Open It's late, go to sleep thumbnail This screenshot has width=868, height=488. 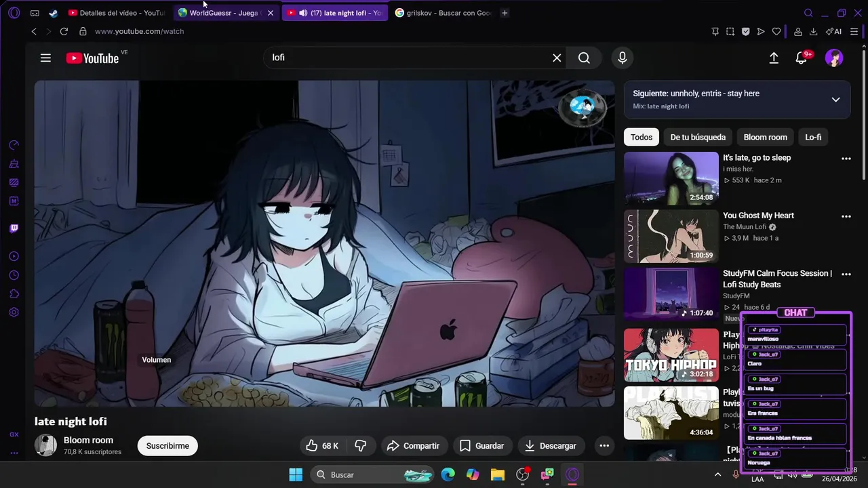tap(671, 178)
